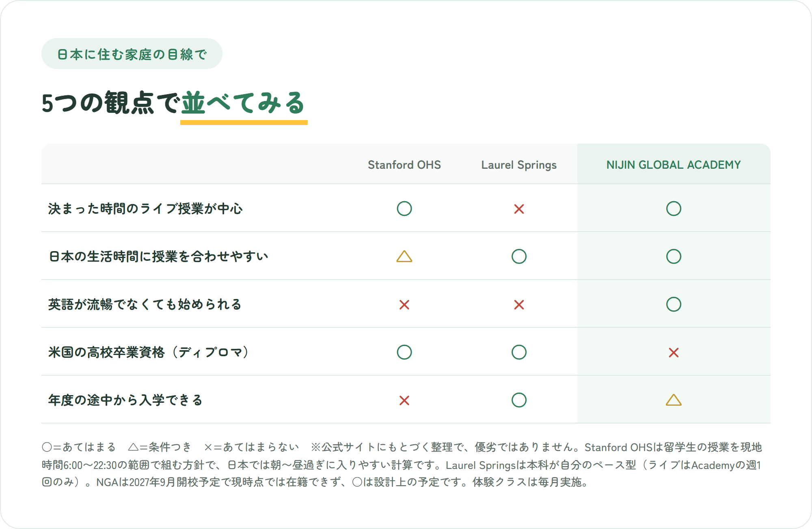
Task: Click the row label 年度の途中から入学できる
Action: [125, 400]
